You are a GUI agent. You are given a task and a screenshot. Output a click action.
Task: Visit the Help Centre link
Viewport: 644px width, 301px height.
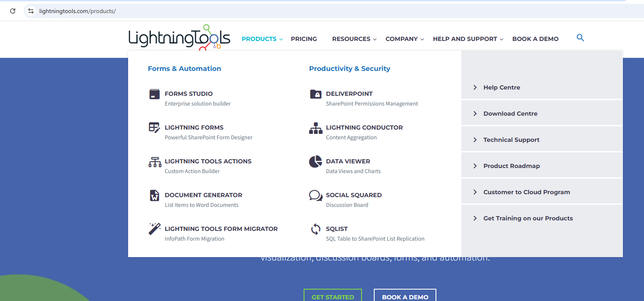(x=502, y=87)
